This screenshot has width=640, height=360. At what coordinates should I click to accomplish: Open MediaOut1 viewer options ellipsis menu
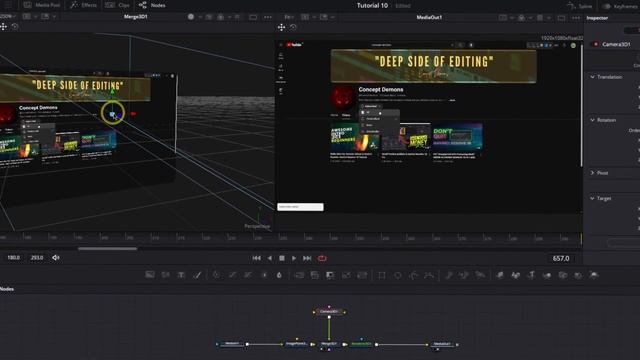pos(576,18)
